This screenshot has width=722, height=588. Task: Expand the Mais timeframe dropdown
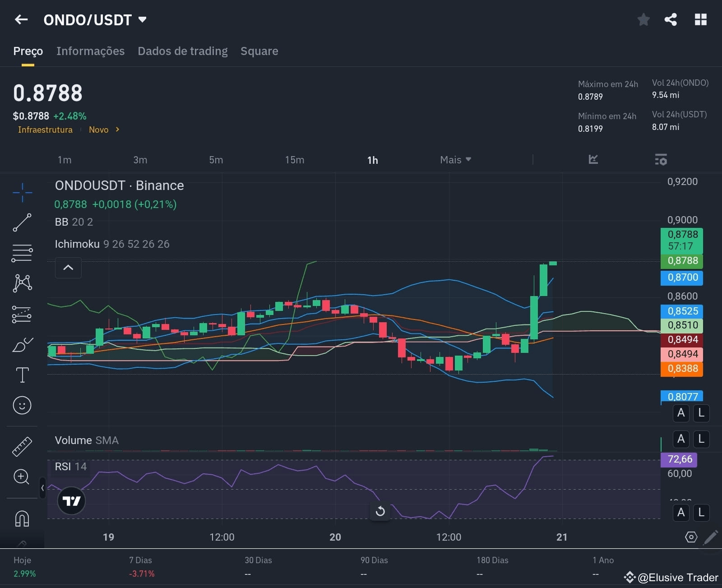(x=455, y=160)
